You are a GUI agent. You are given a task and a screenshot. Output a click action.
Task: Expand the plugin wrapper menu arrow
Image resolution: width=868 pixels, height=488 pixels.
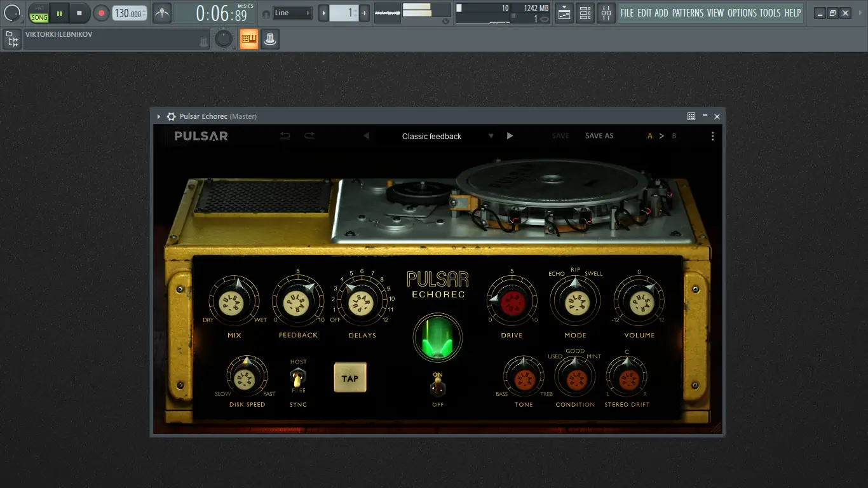pyautogui.click(x=159, y=116)
